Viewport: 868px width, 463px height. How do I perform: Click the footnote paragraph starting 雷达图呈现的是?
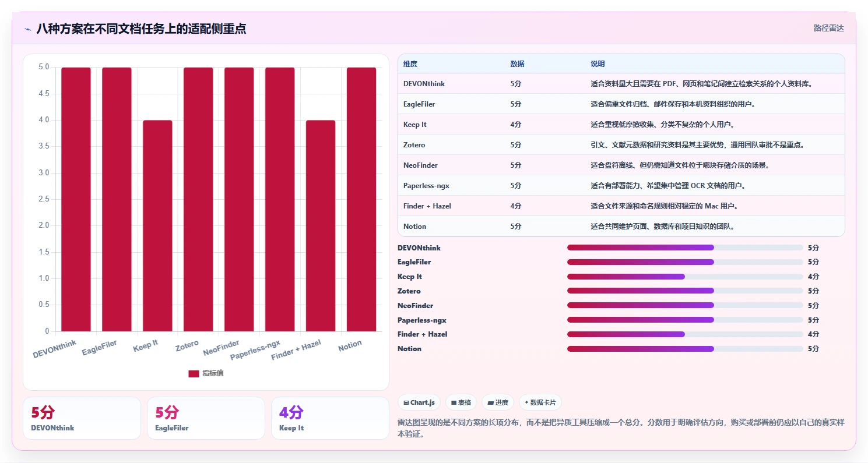(621, 428)
